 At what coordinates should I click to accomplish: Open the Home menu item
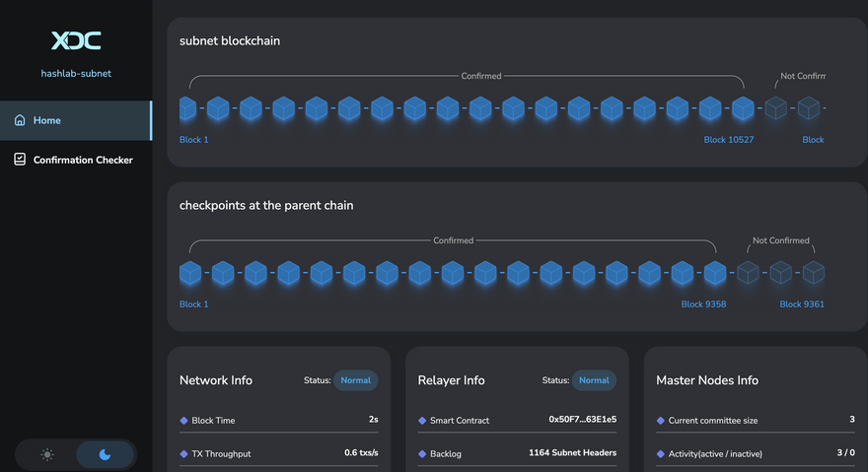pyautogui.click(x=46, y=120)
